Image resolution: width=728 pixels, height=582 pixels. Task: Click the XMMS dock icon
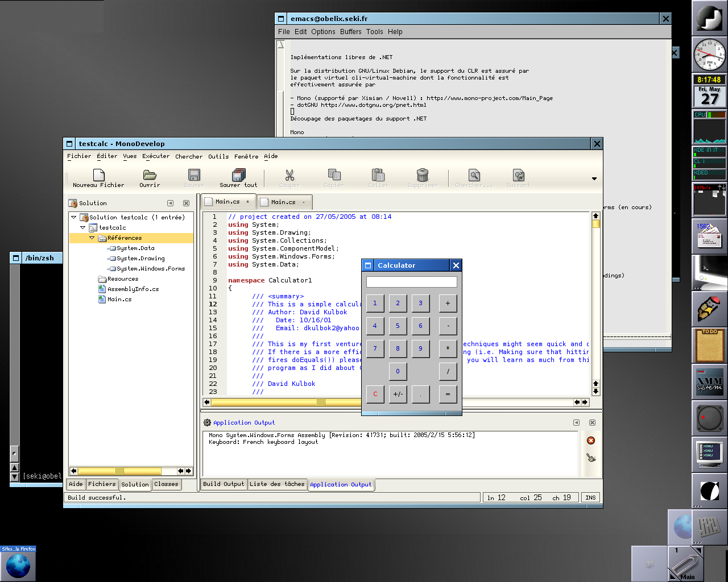(x=709, y=381)
